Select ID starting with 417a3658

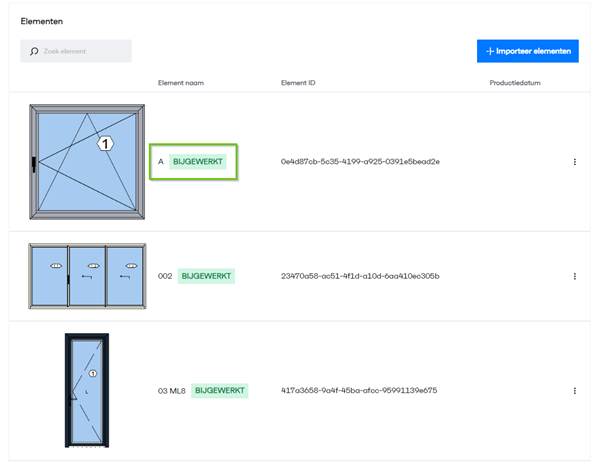click(359, 390)
